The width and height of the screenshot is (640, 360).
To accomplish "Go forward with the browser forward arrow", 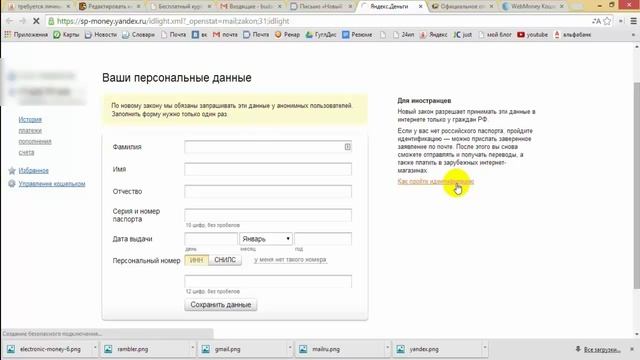I will point(22,21).
